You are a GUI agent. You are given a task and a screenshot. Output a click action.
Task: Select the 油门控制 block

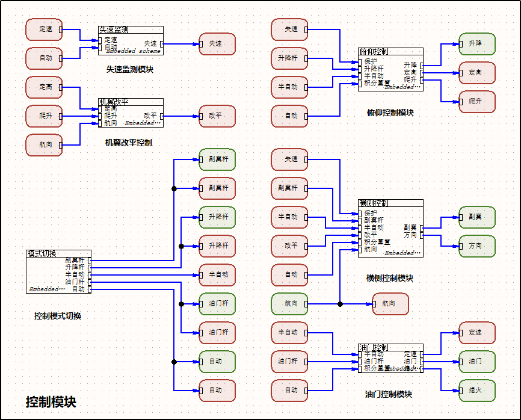(390, 359)
